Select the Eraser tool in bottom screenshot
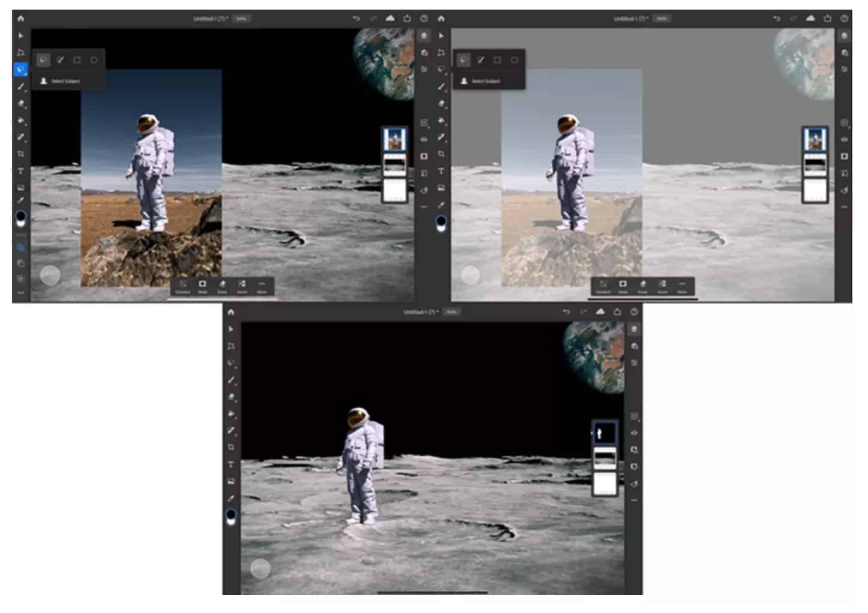 tap(231, 396)
